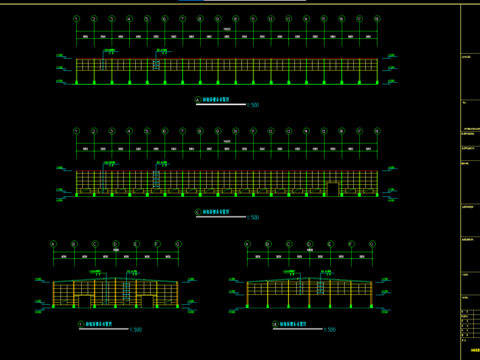Screen dimensions: 480x360
Task: Select the door in the windowed long elevation
Action: click(x=333, y=189)
